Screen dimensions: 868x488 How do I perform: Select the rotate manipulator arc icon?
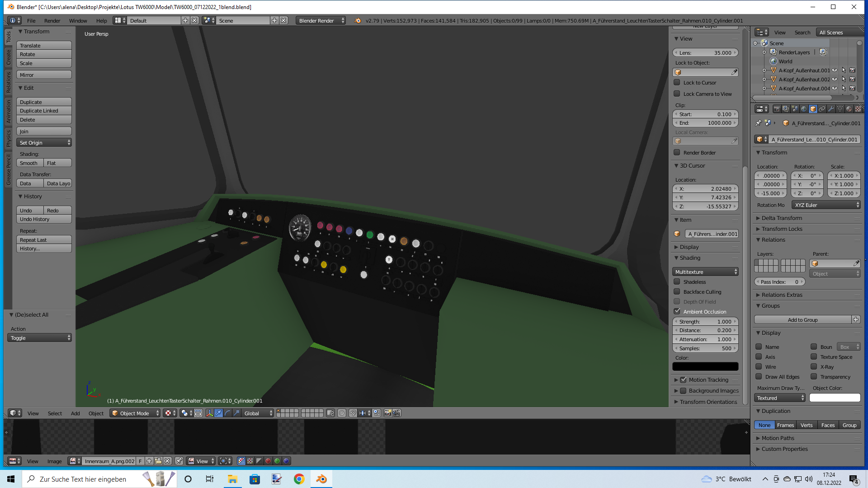pos(227,413)
